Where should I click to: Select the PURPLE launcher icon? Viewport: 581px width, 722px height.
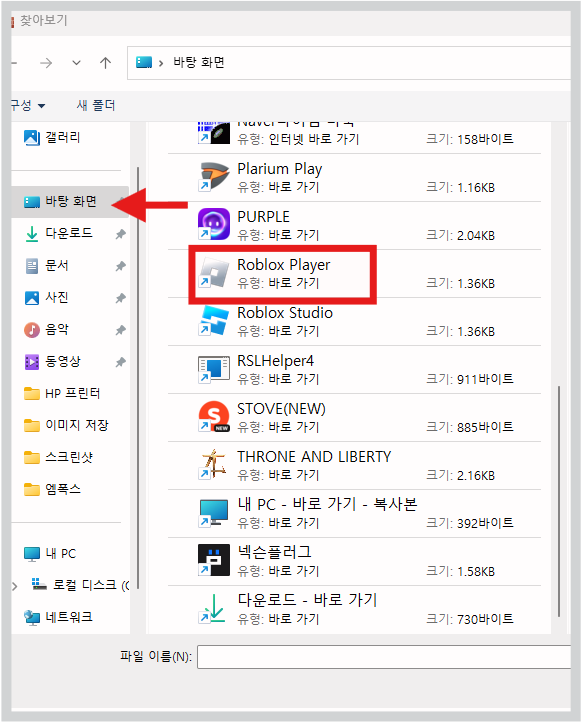214,224
